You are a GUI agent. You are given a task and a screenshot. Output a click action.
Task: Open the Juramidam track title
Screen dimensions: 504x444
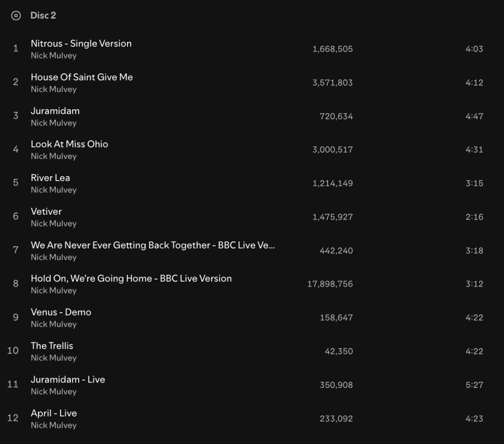55,111
